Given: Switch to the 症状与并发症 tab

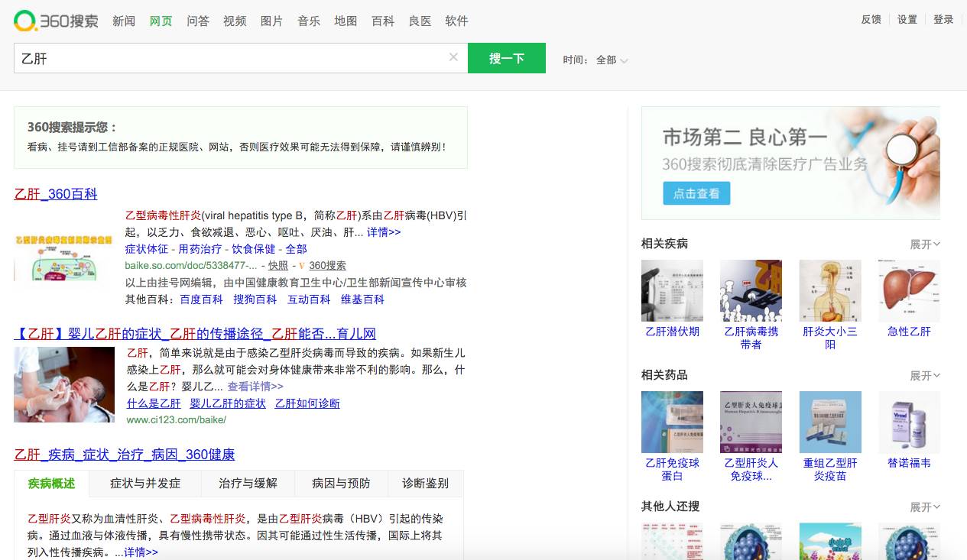Looking at the screenshot, I should pos(145,484).
